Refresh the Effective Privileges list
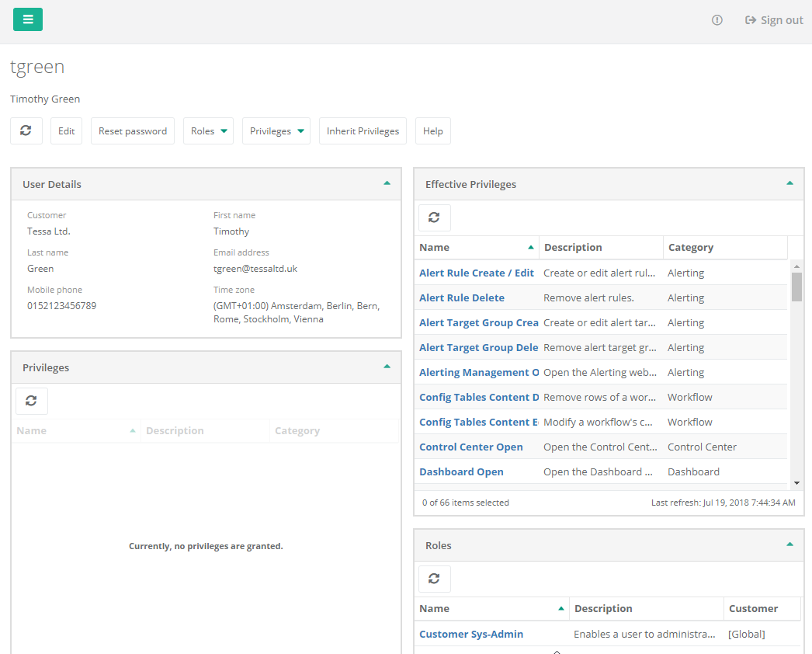Screen dimensions: 812x654 [435, 217]
